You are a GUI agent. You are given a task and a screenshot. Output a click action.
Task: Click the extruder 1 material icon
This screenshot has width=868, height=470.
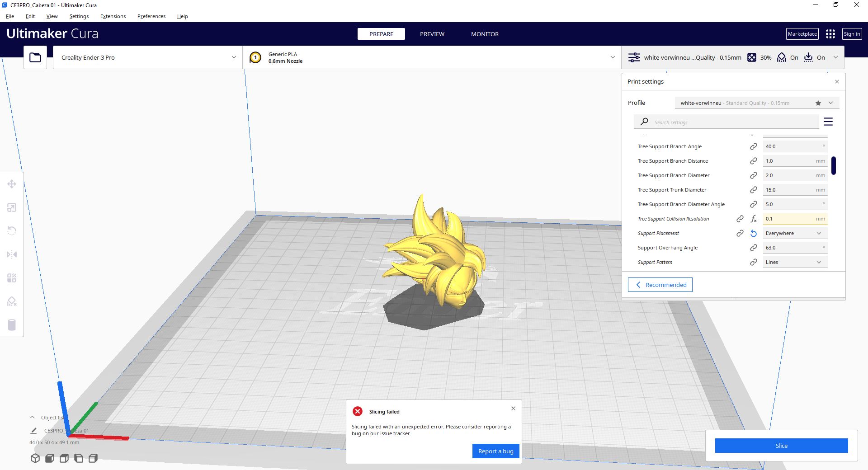pos(255,57)
